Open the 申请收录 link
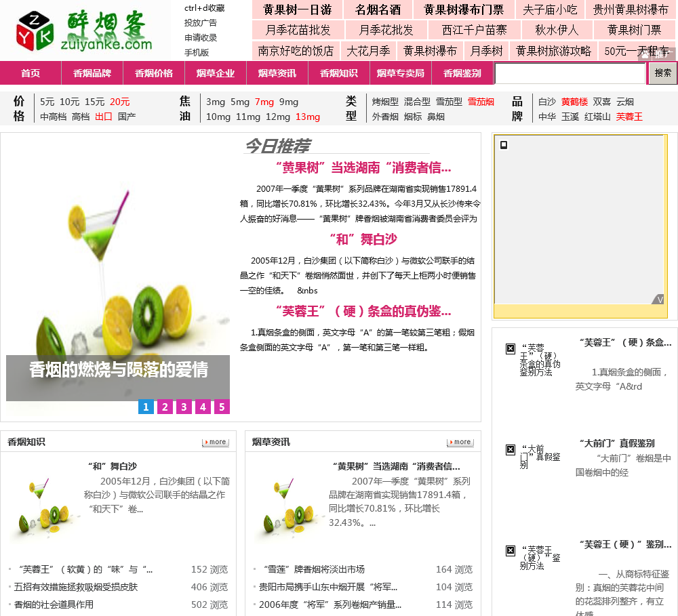 point(201,37)
